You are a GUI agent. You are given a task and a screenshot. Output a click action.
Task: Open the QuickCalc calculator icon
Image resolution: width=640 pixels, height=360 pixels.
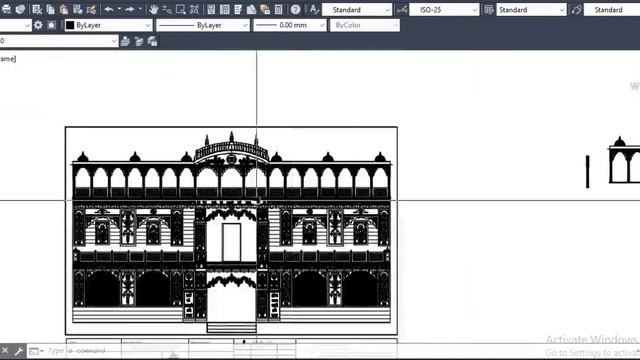tap(279, 9)
